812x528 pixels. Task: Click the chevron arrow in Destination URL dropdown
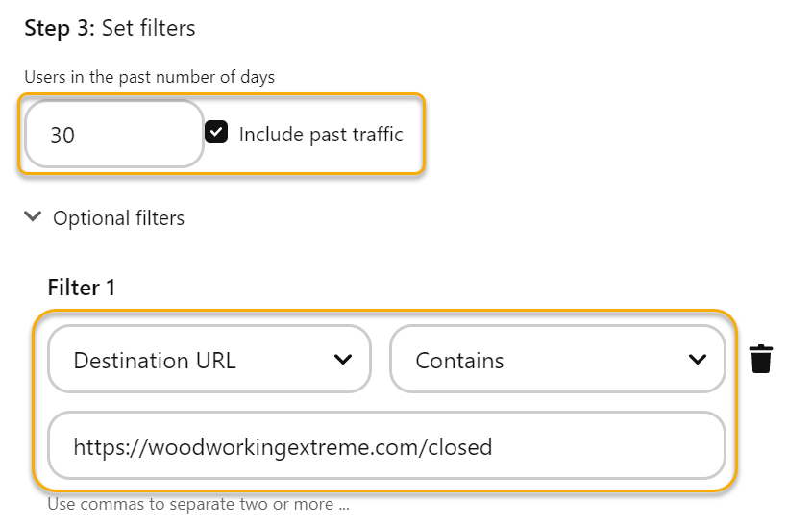tap(342, 360)
